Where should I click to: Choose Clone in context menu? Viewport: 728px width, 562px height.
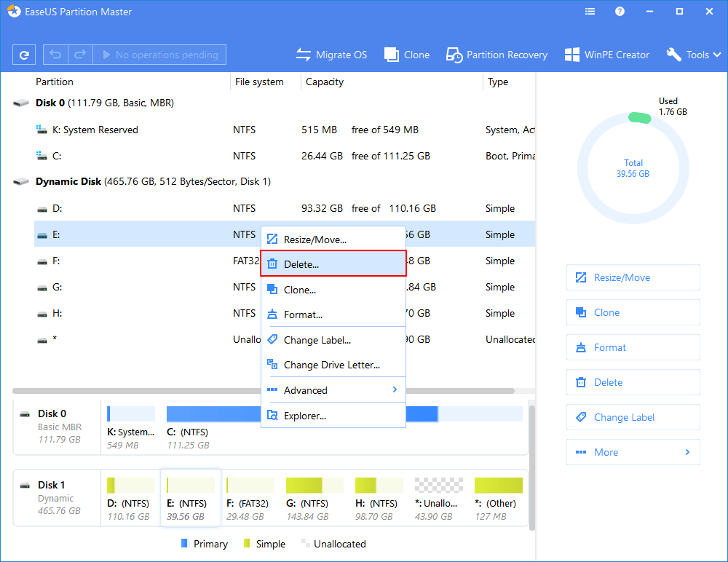point(333,289)
